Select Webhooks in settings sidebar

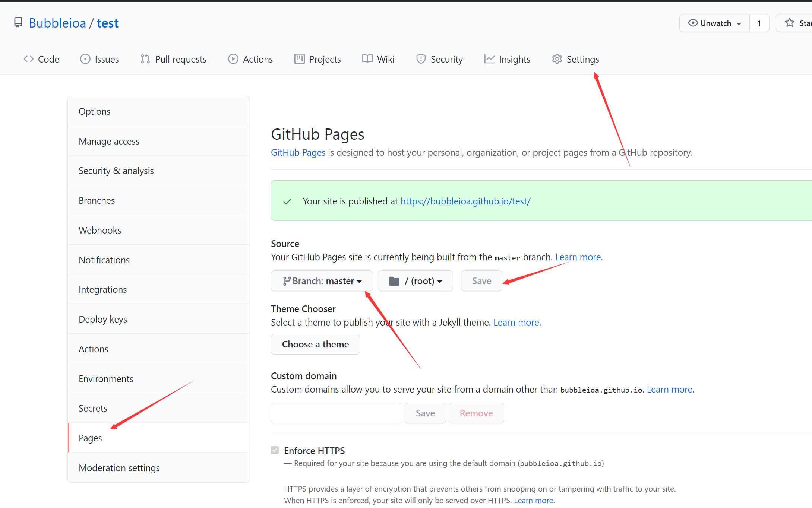click(100, 230)
